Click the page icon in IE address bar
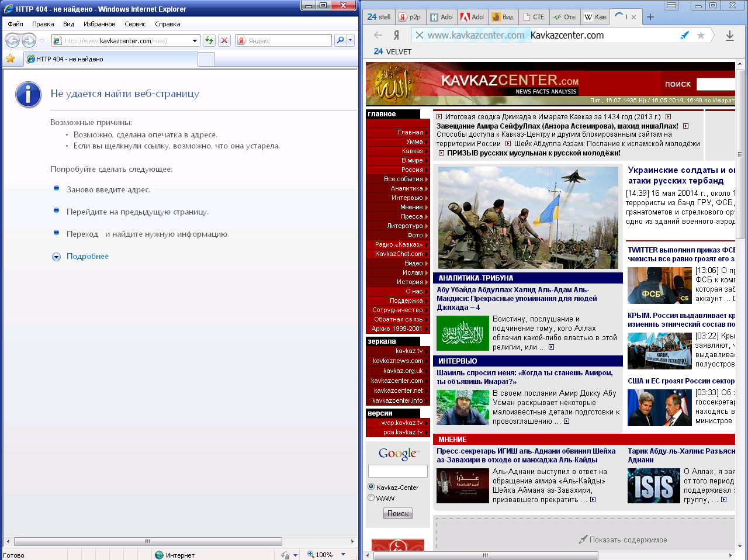This screenshot has height=560, width=748. pos(57,40)
